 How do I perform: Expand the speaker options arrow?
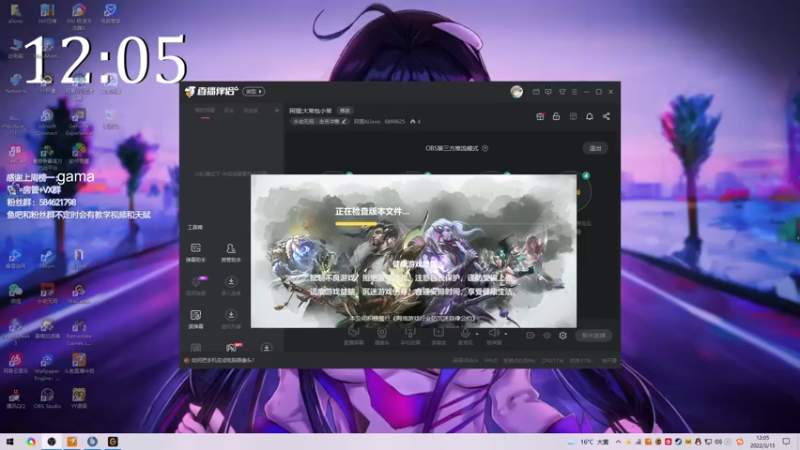tap(506, 334)
